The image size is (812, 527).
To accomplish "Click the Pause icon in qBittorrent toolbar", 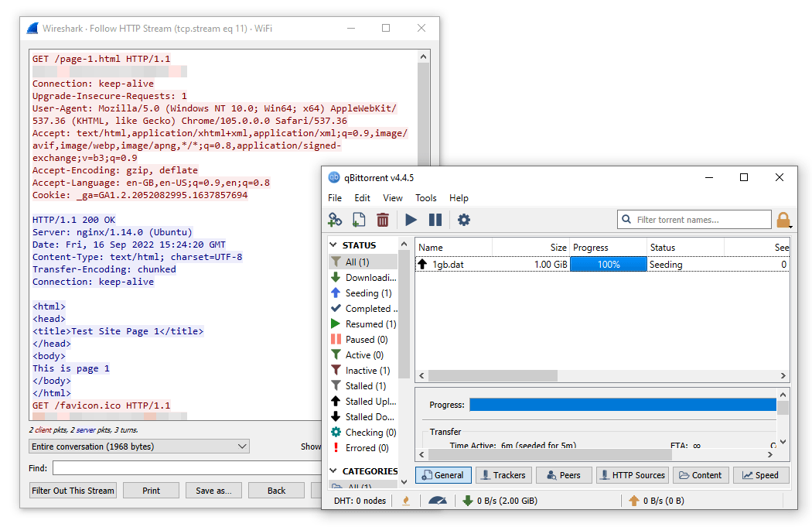I will [435, 220].
